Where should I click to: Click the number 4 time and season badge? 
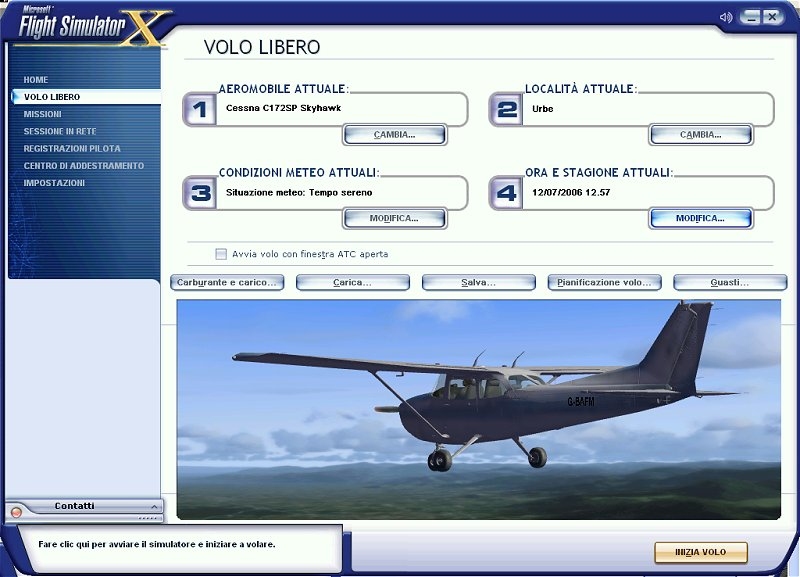[x=507, y=193]
